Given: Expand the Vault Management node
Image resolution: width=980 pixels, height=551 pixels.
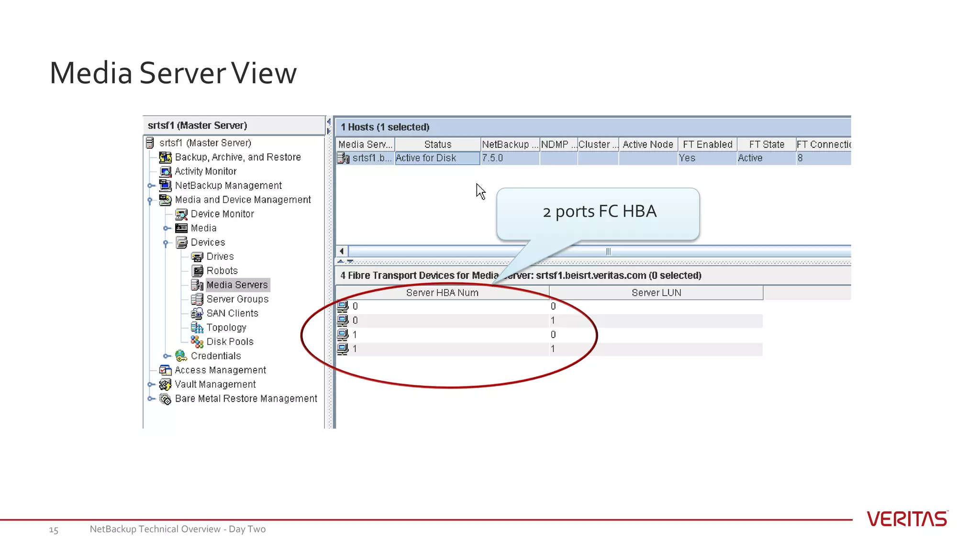Looking at the screenshot, I should (151, 385).
